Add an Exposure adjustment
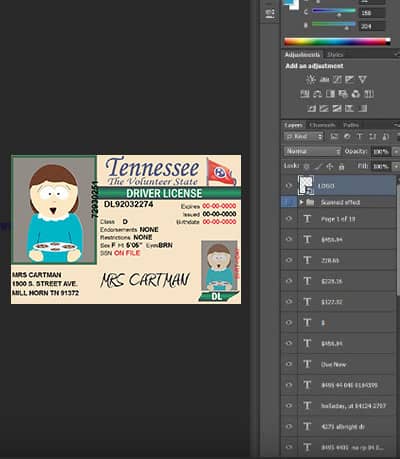The width and height of the screenshot is (400, 459). point(349,79)
